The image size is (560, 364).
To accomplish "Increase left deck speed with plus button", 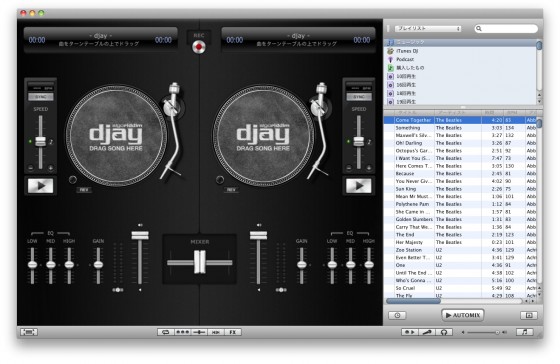I will (50, 167).
